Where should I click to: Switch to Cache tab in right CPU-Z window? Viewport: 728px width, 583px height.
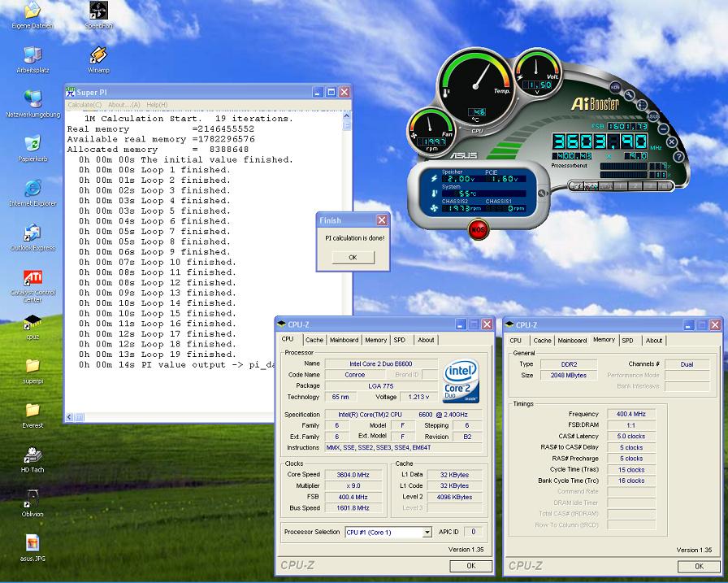click(x=542, y=341)
